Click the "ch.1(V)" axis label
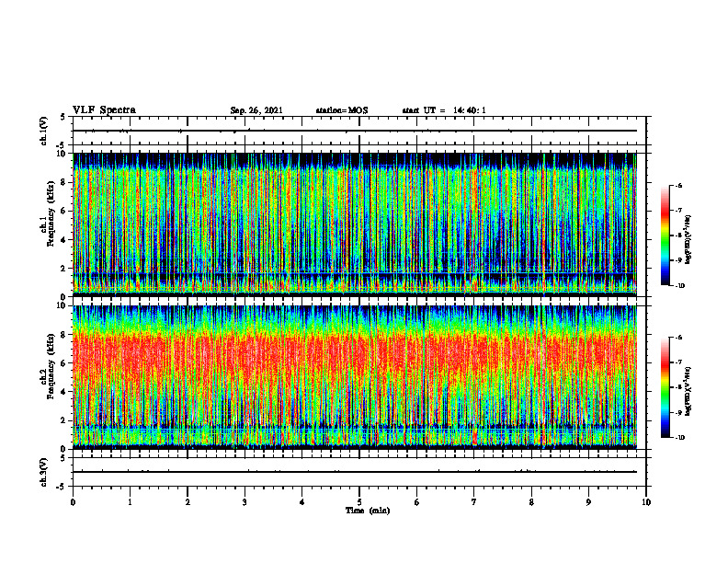Screen dimensions: 728x563 (x=44, y=131)
